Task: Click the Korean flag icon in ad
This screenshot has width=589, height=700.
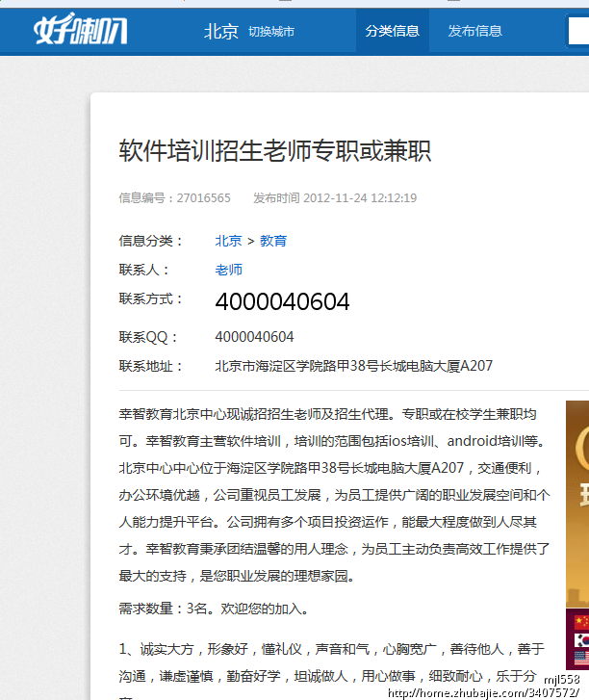Action: tap(582, 640)
